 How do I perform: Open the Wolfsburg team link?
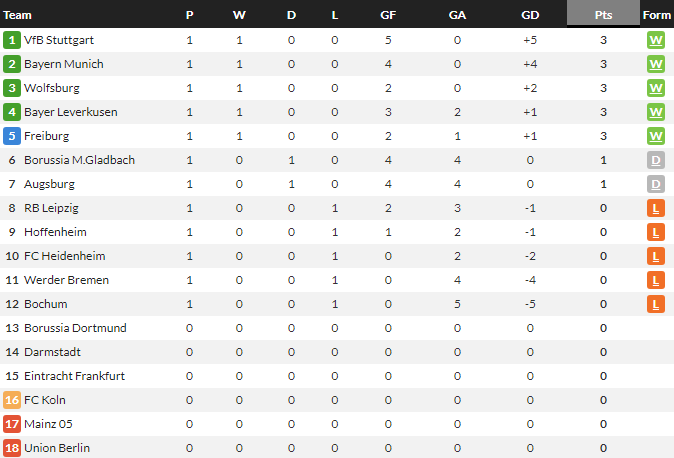(52, 88)
